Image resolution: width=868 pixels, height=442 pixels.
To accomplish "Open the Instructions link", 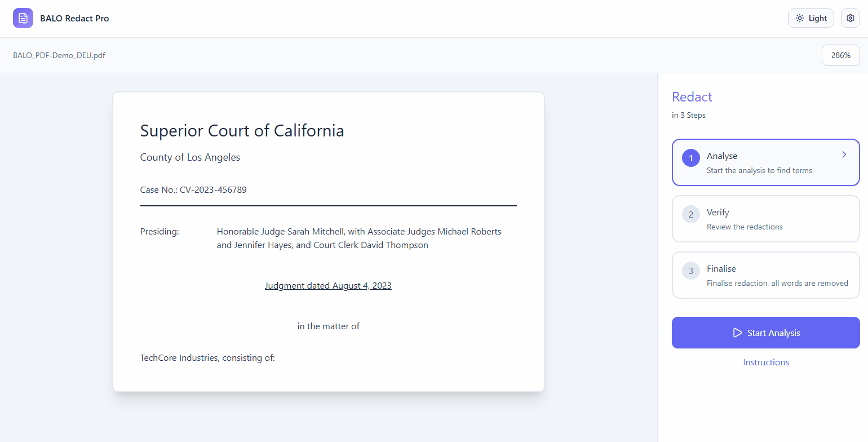I will click(x=765, y=362).
